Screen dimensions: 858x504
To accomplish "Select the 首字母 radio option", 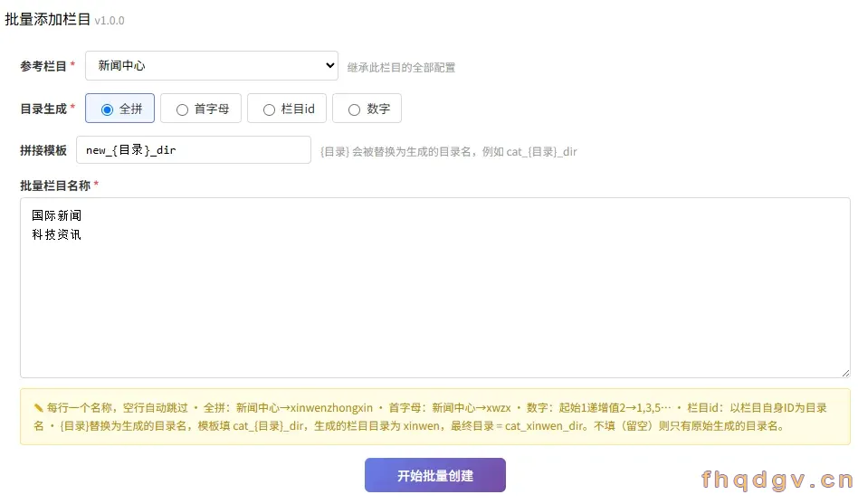I will pyautogui.click(x=201, y=109).
